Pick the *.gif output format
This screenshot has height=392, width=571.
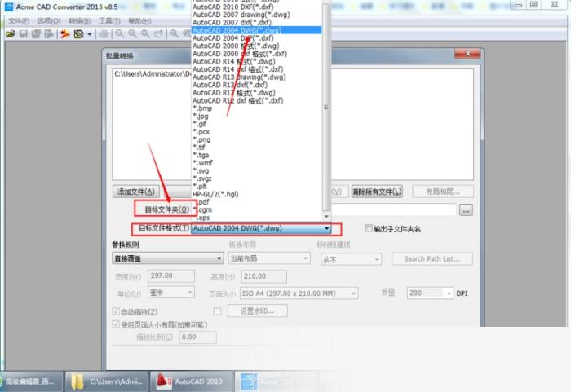(x=256, y=124)
